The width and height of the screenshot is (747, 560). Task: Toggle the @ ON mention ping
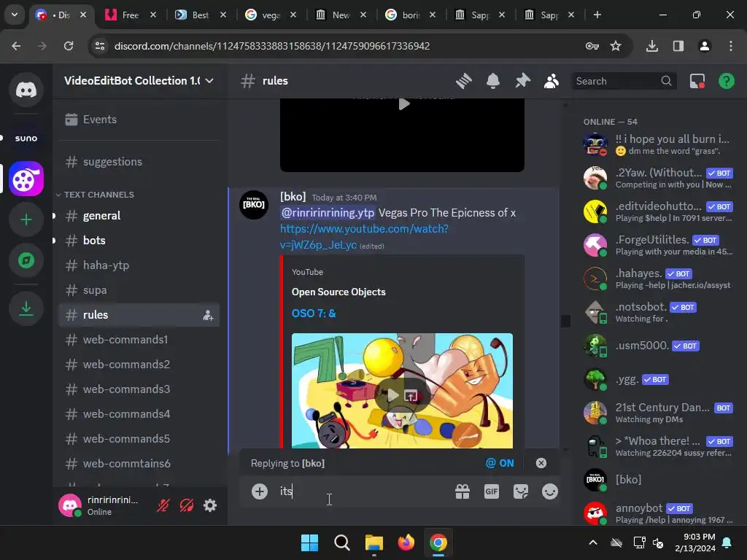click(500, 463)
